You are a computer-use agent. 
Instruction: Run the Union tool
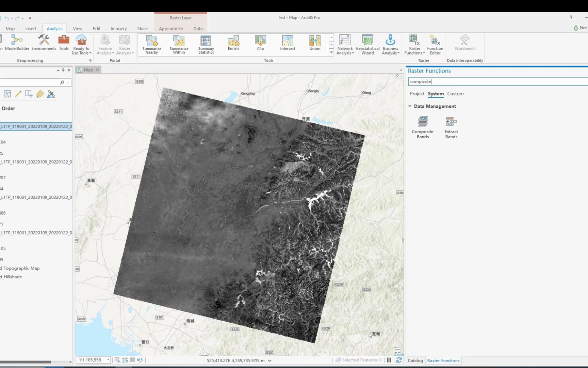(x=314, y=44)
